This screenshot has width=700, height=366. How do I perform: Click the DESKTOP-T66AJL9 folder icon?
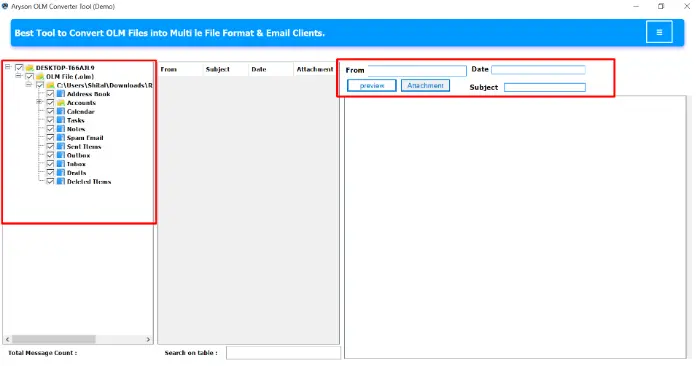30,68
